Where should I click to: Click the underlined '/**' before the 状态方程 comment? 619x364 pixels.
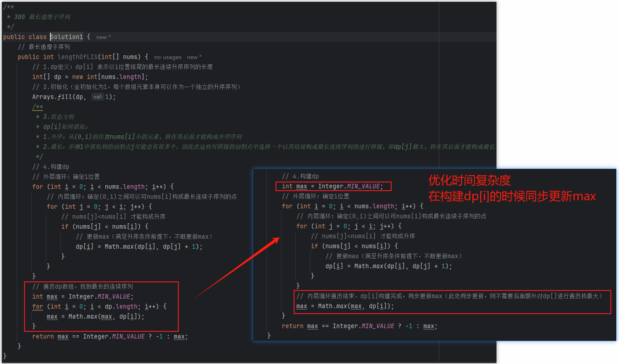[38, 107]
